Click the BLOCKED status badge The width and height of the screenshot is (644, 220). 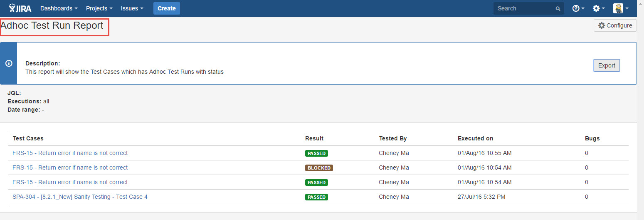point(319,168)
